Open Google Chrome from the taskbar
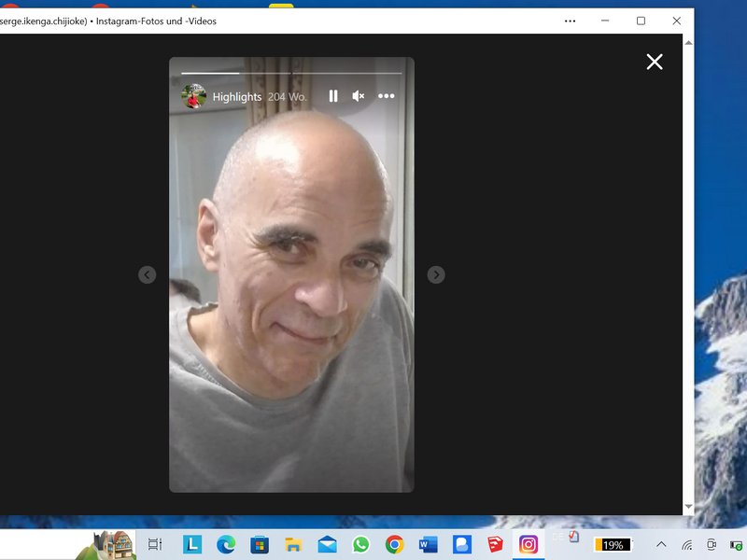 tap(394, 544)
